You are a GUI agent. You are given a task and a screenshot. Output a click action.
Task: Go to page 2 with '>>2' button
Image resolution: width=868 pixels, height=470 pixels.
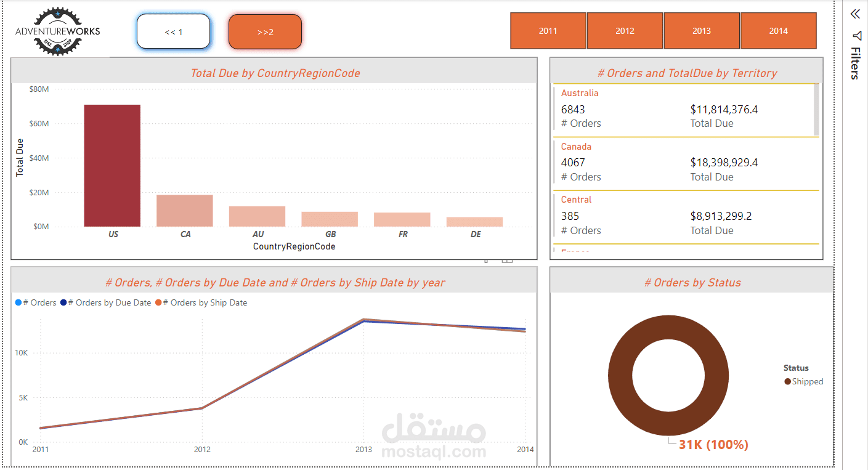coord(266,31)
